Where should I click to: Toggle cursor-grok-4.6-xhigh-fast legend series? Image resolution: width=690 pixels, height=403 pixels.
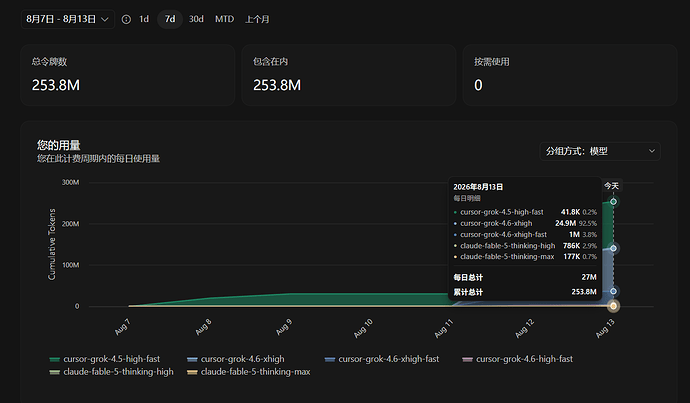[x=382, y=359]
